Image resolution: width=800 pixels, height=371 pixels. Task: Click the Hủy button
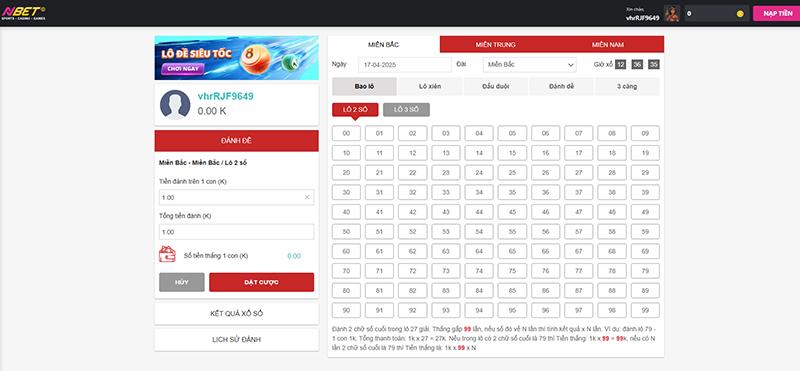pyautogui.click(x=182, y=282)
